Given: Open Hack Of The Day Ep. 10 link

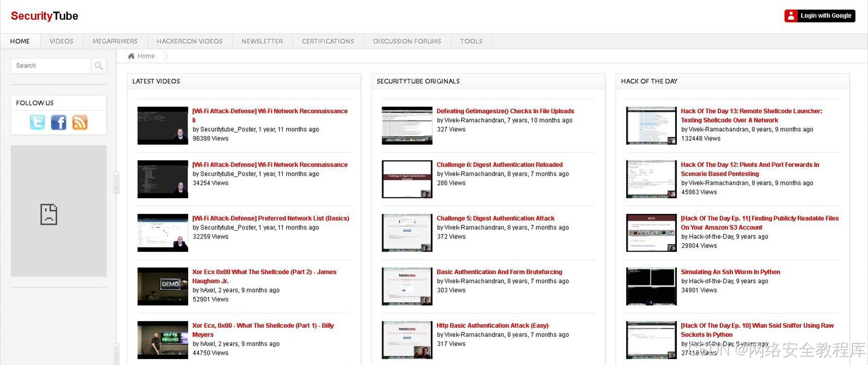Looking at the screenshot, I should [x=757, y=330].
